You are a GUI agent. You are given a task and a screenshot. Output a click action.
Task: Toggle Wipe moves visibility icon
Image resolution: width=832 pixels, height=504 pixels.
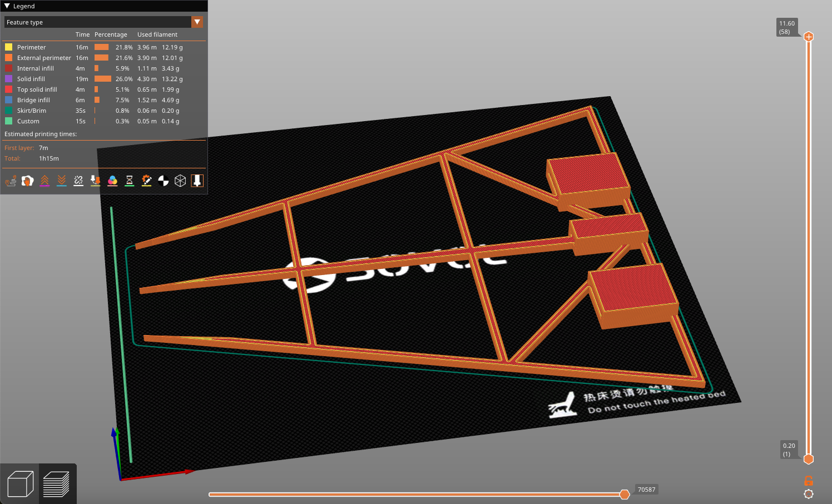(x=27, y=181)
